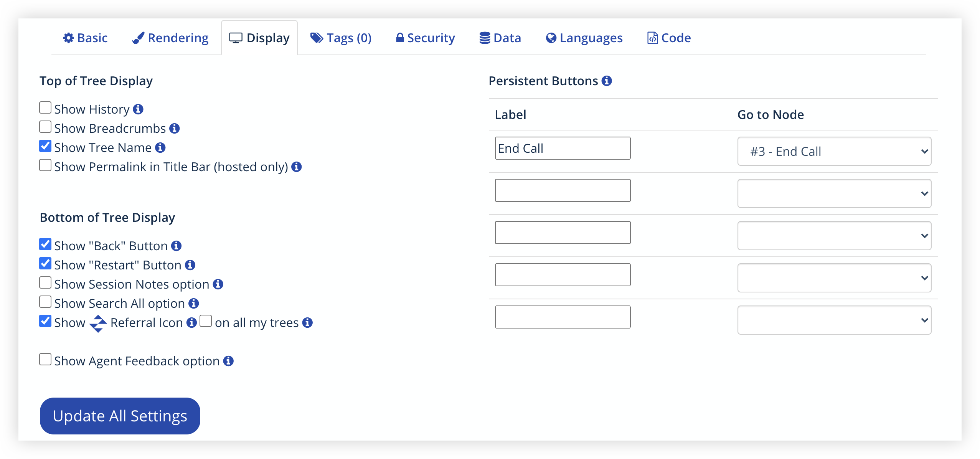Screen dimensions: 980x459
Task: Click the info icon beside Persistent Buttons
Action: 607,81
